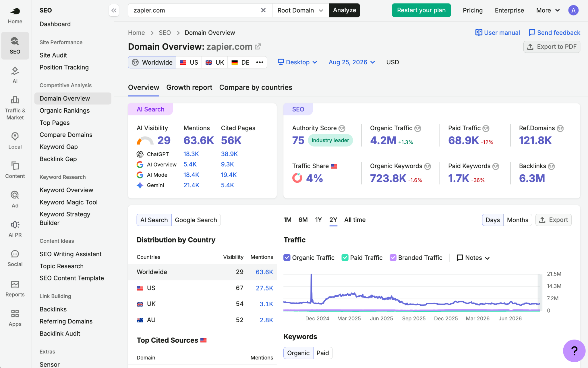Click the chart Export button
Viewport: 588px width, 368px height.
tap(553, 220)
